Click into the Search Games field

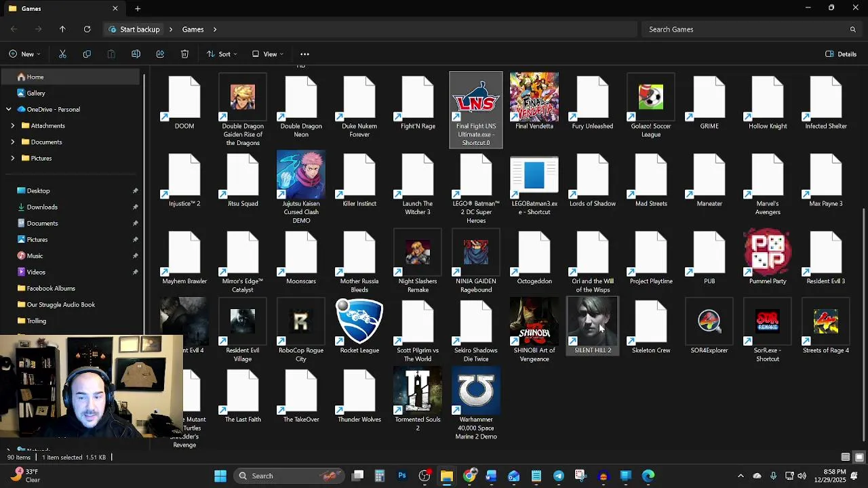click(751, 29)
